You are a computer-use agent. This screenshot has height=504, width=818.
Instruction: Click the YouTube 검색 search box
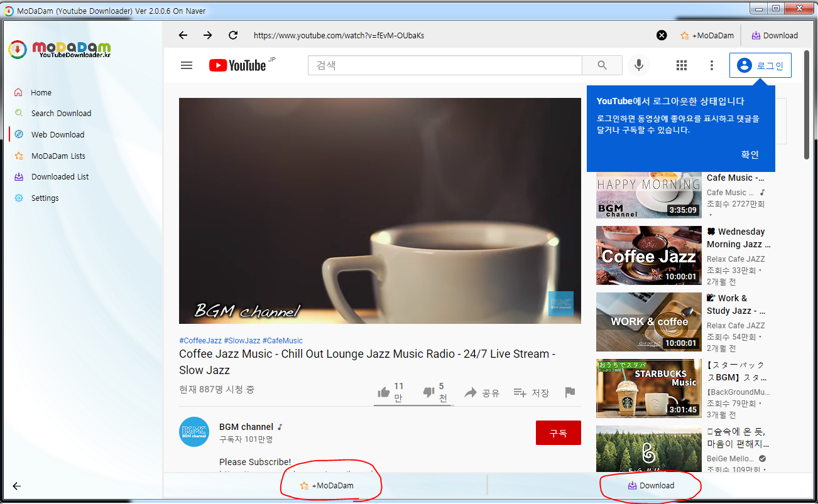coord(445,65)
